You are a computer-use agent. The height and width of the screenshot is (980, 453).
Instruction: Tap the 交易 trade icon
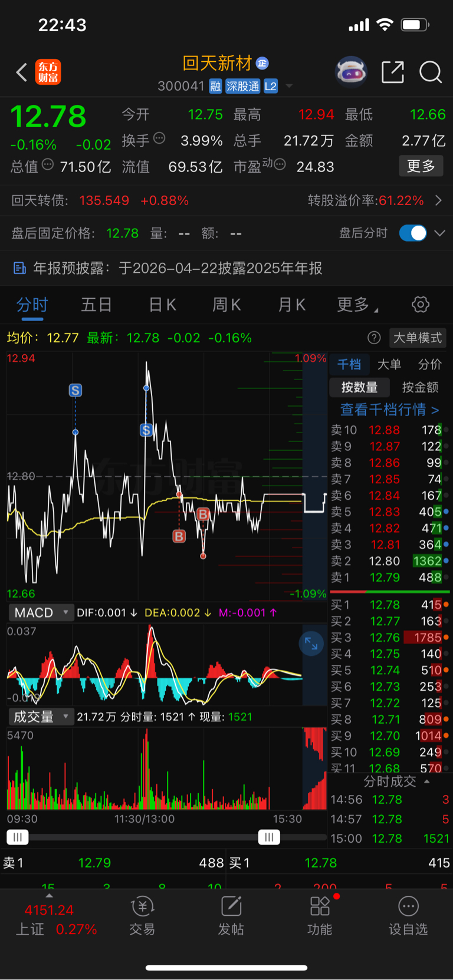[x=142, y=906]
